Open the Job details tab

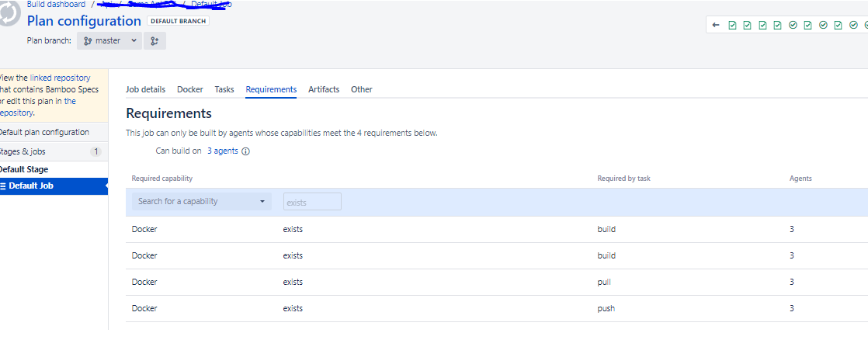coord(146,89)
